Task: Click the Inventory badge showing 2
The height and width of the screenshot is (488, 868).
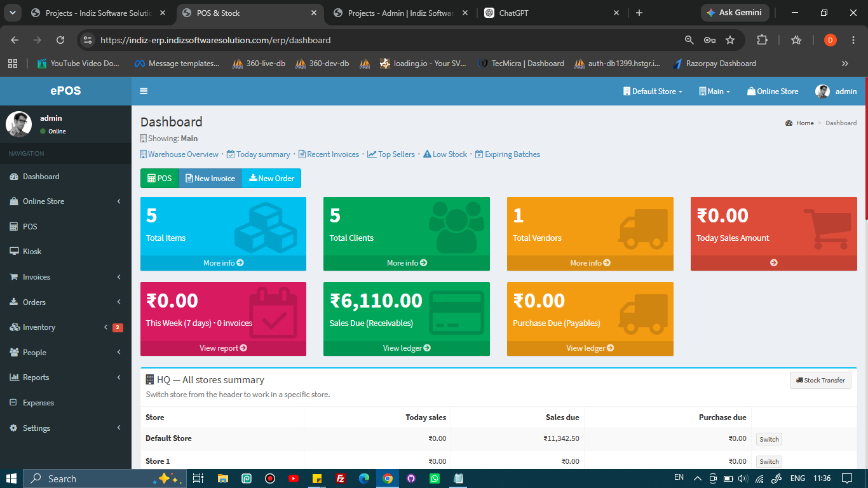Action: pos(118,328)
